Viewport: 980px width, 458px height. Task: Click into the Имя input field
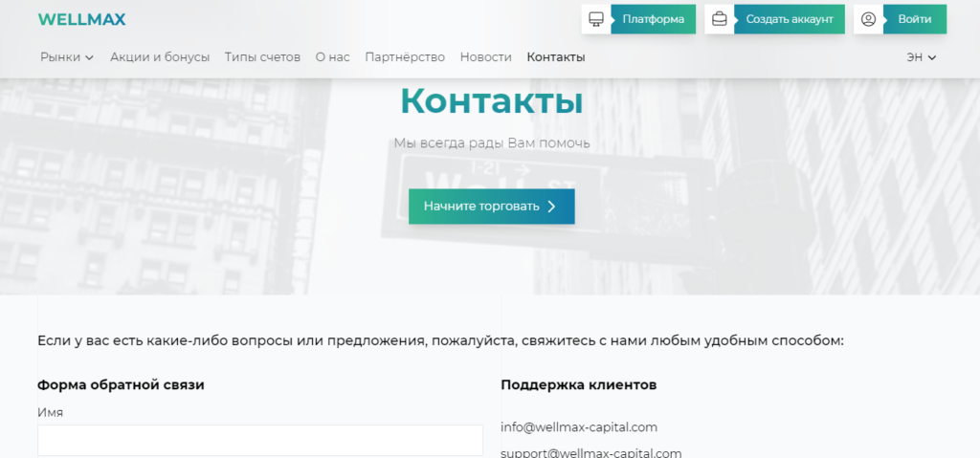tap(260, 441)
